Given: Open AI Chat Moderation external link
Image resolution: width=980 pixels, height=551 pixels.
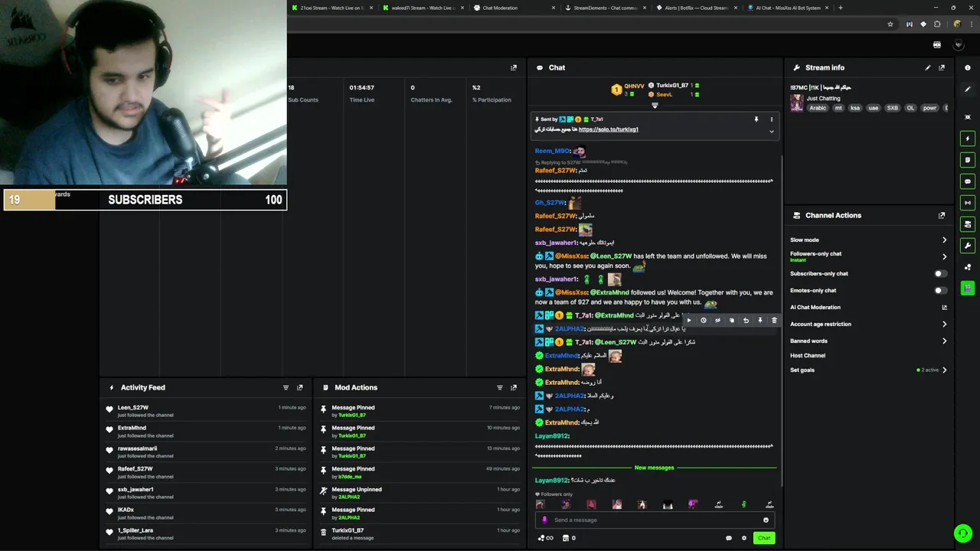Looking at the screenshot, I should pyautogui.click(x=944, y=308).
